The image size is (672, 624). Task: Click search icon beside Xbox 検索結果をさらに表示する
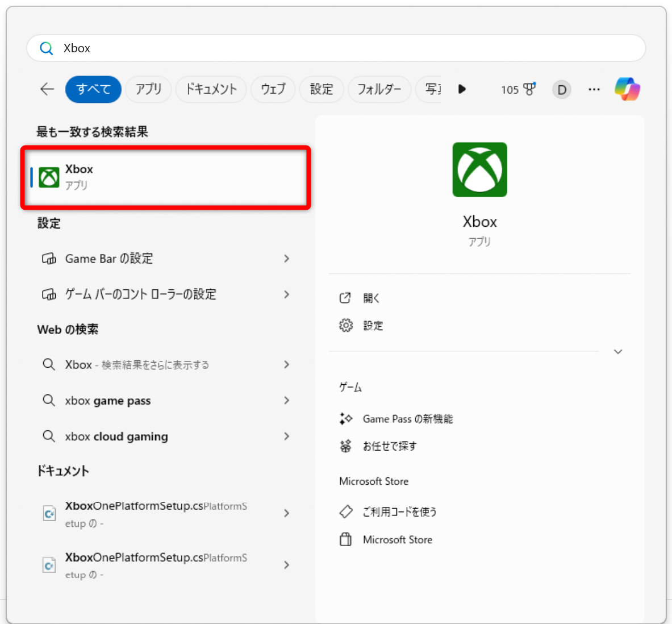coord(49,364)
